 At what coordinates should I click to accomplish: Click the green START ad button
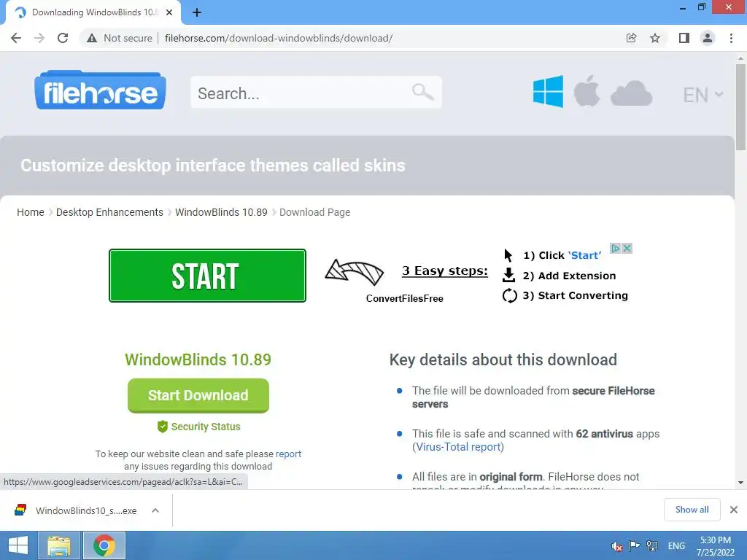[x=207, y=276]
